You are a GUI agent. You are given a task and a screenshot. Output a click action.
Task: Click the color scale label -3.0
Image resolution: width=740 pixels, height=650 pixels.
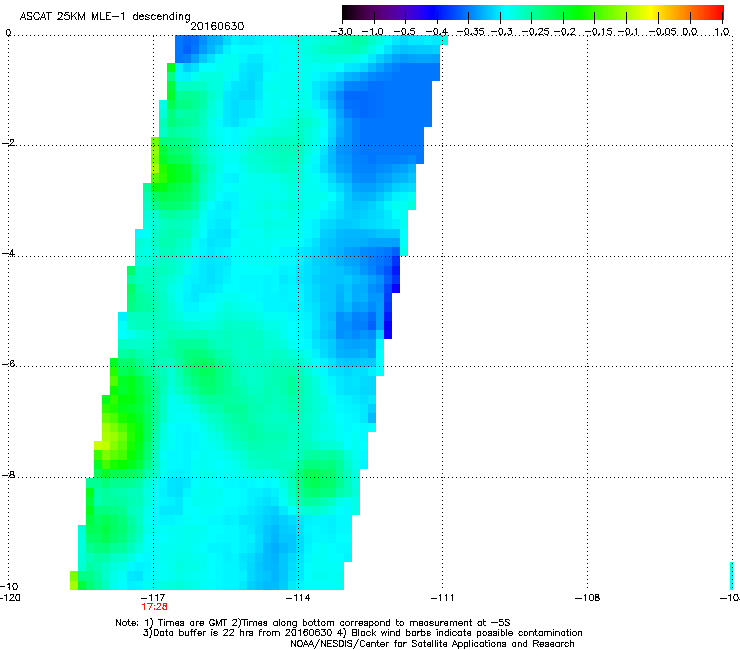pos(342,32)
